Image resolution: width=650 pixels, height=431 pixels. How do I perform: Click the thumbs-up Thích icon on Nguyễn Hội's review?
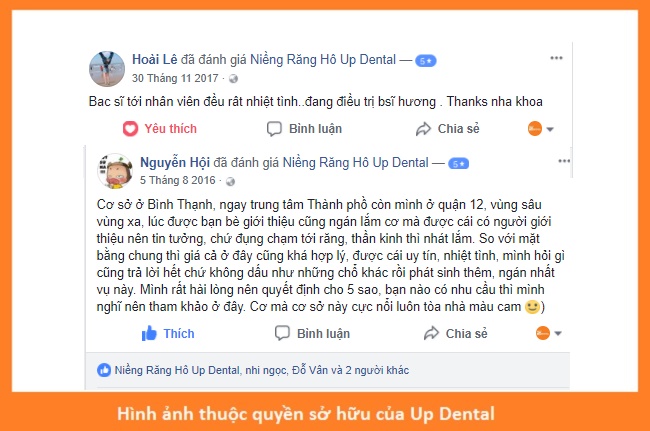[149, 333]
